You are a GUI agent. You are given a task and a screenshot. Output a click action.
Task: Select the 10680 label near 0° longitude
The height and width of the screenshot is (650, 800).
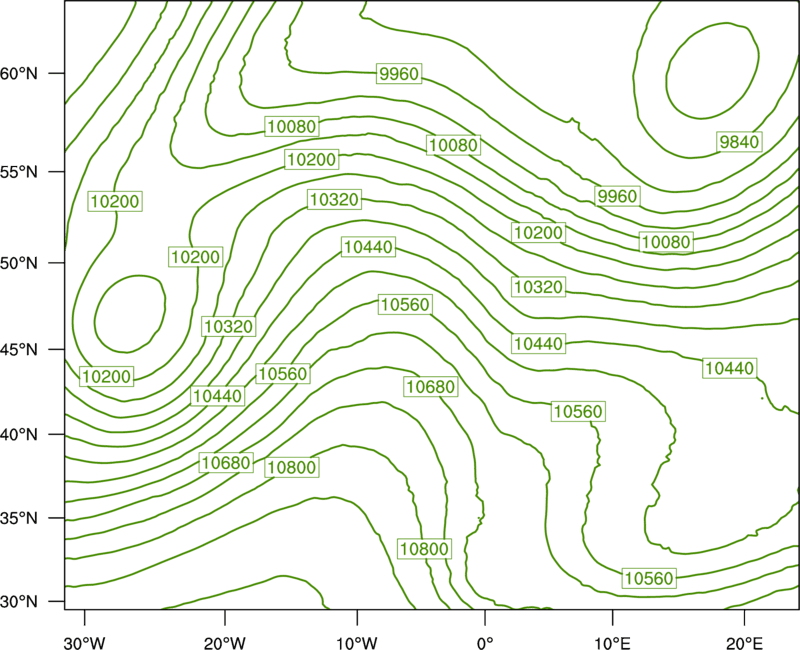431,387
